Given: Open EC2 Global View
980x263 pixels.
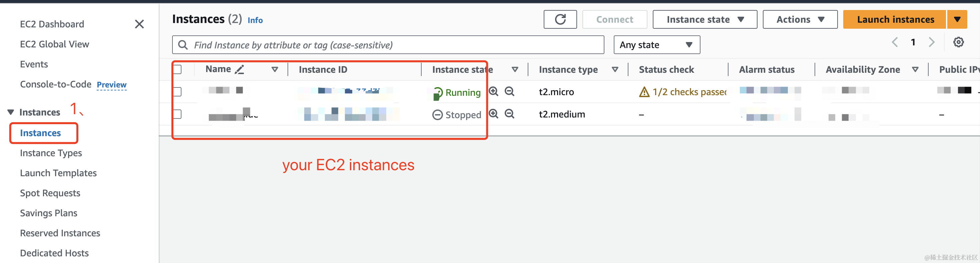Looking at the screenshot, I should 54,44.
